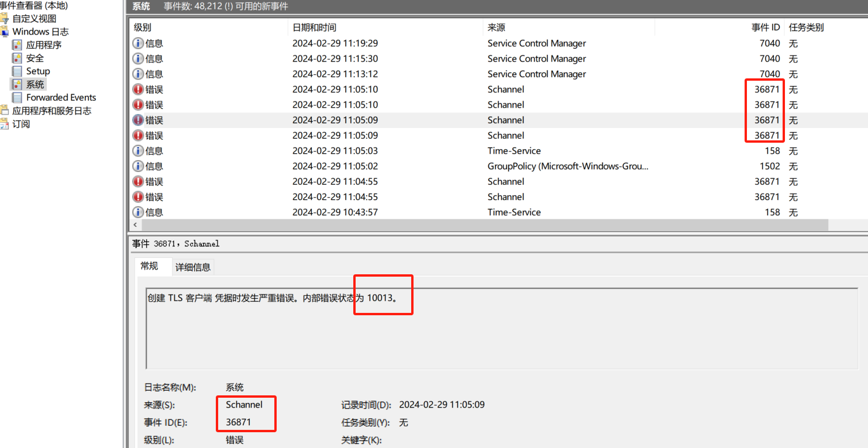
Task: Select the 安全 (Security) log icon
Action: click(17, 57)
